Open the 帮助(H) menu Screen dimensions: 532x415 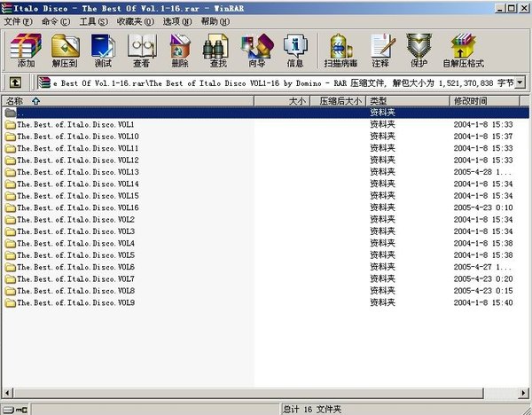[x=215, y=22]
